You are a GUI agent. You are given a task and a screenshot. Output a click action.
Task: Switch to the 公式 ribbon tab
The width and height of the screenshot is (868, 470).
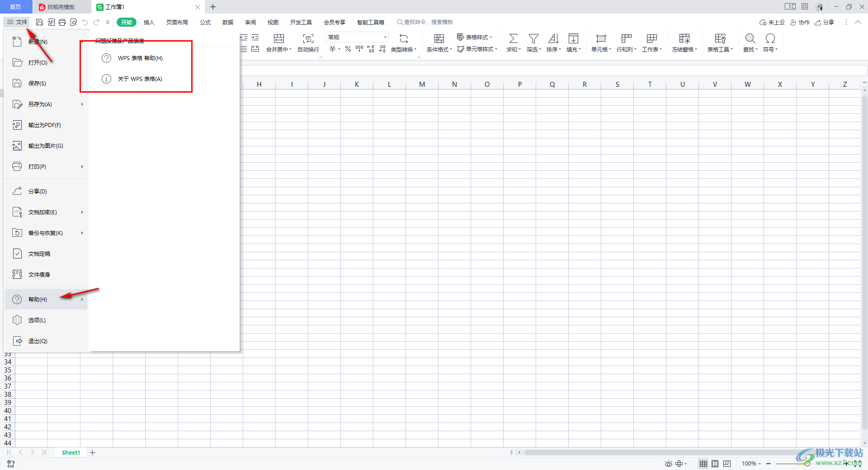tap(205, 22)
